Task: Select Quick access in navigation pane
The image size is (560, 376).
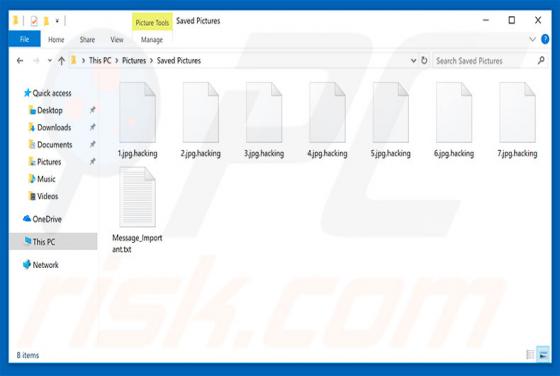Action: (52, 93)
